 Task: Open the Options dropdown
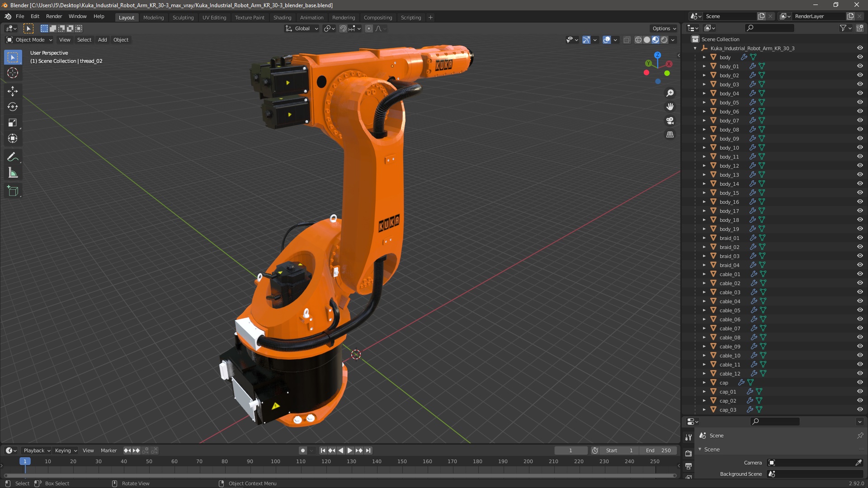664,28
